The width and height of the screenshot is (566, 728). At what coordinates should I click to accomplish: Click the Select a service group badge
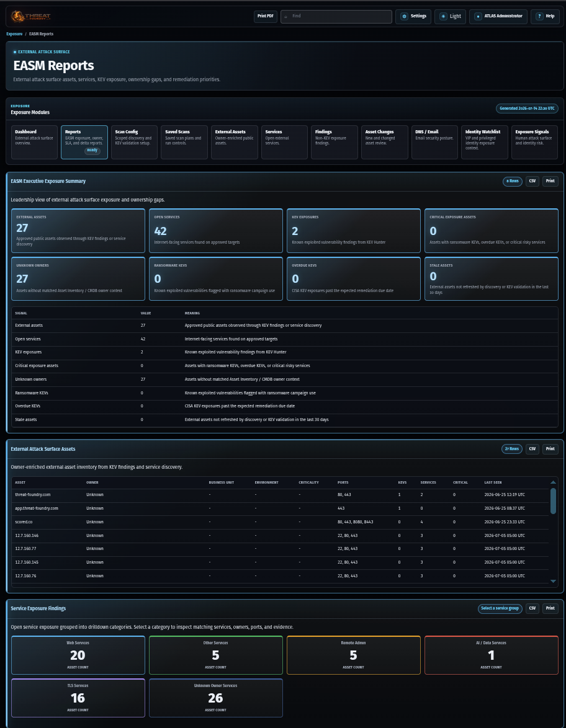pyautogui.click(x=500, y=608)
